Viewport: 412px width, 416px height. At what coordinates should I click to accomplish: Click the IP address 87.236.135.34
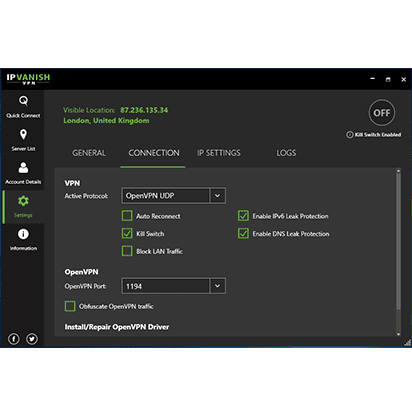click(144, 110)
